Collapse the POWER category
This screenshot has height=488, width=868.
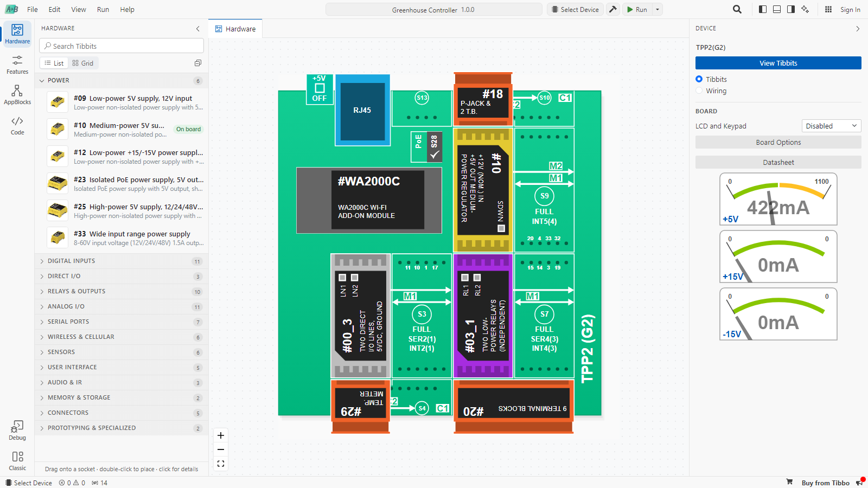(122, 80)
